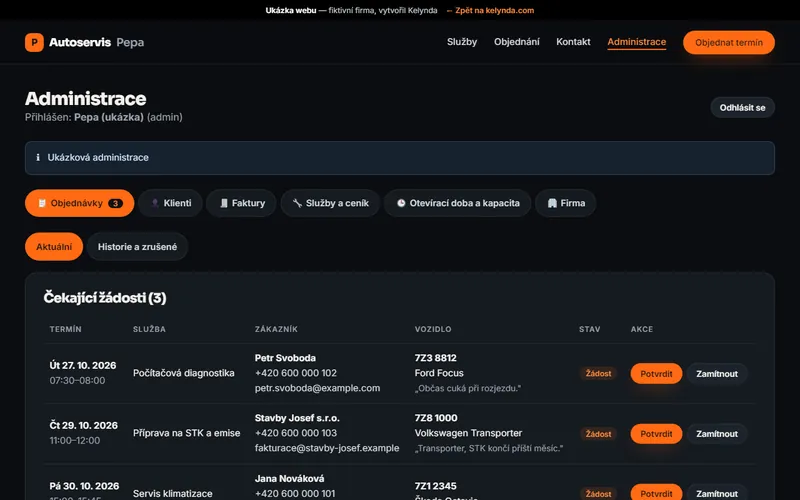Follow the Zpět na kelynda.com link

pos(490,10)
